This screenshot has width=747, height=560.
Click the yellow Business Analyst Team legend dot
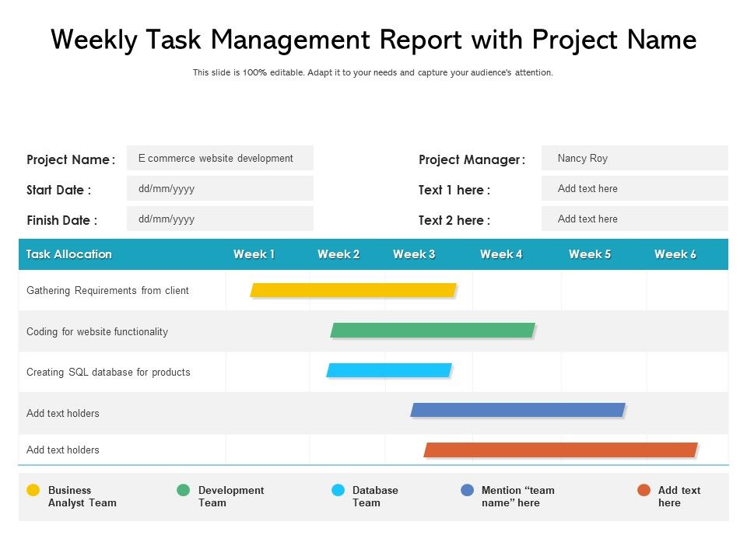(33, 490)
